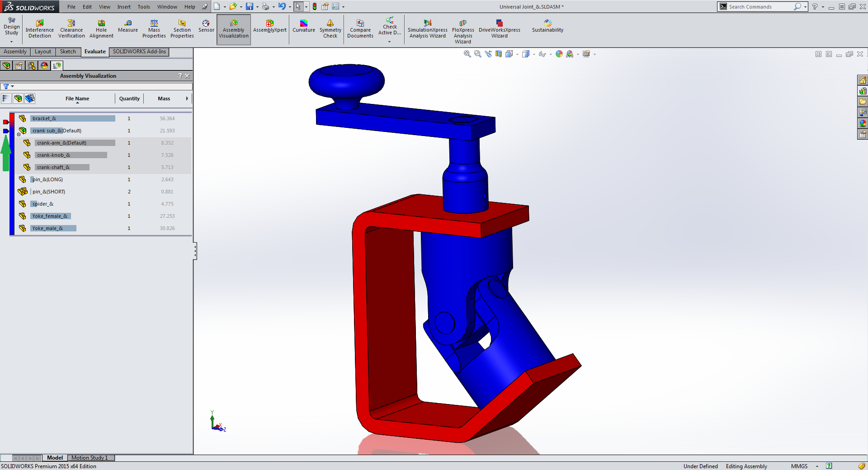Image resolution: width=868 pixels, height=470 pixels.
Task: Open the Curvature display tool
Action: click(303, 26)
